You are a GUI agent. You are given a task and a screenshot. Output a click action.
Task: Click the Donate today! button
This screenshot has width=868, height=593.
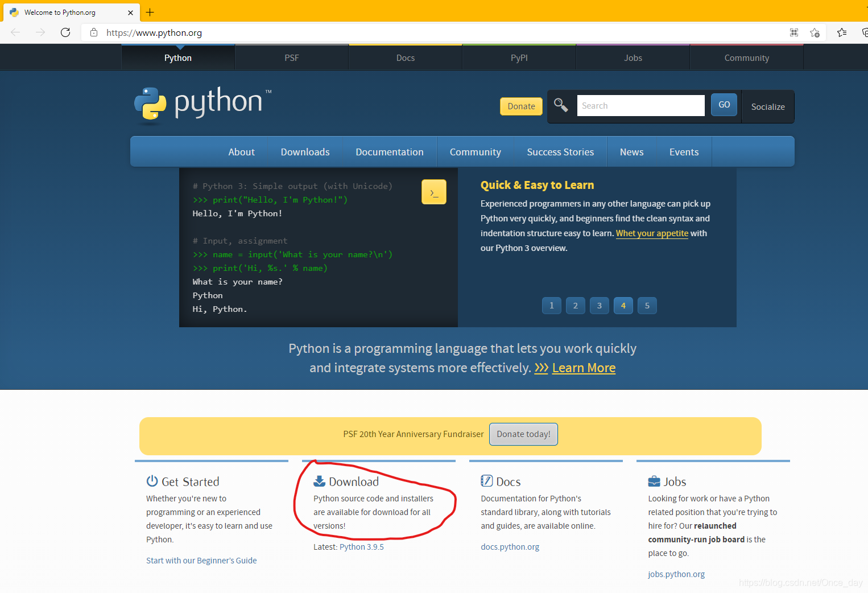pyautogui.click(x=523, y=434)
